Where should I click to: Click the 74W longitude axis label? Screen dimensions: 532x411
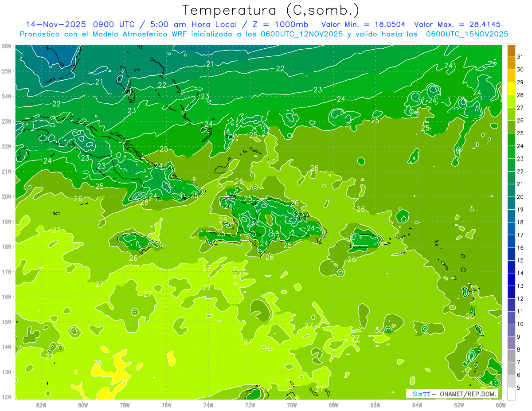click(x=208, y=405)
